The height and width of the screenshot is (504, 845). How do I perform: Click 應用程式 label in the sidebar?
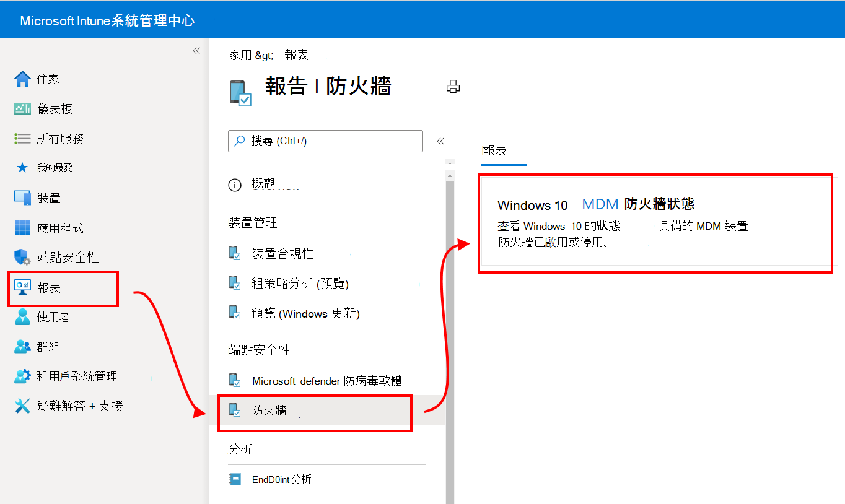(x=60, y=228)
